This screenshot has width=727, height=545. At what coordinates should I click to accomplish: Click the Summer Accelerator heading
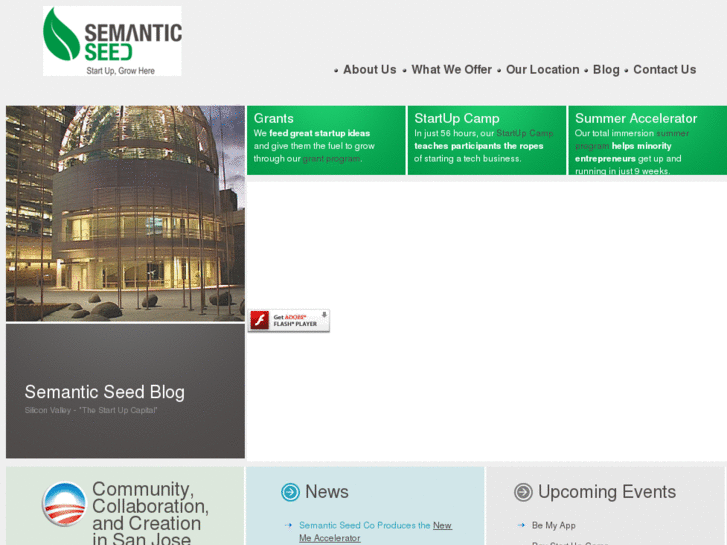(x=636, y=118)
